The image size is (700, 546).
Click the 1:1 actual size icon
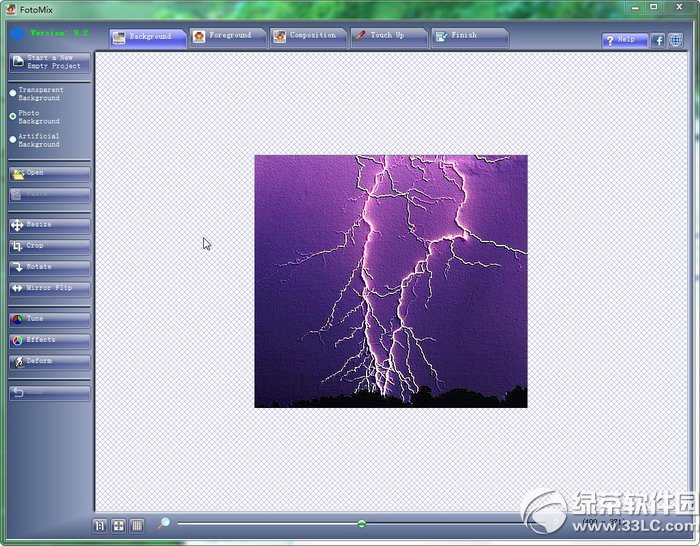pyautogui.click(x=100, y=526)
